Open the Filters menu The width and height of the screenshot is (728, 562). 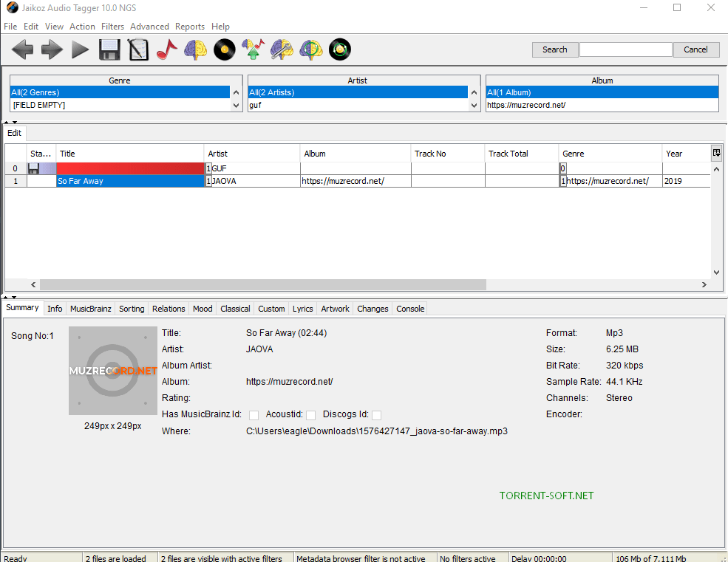pos(113,27)
